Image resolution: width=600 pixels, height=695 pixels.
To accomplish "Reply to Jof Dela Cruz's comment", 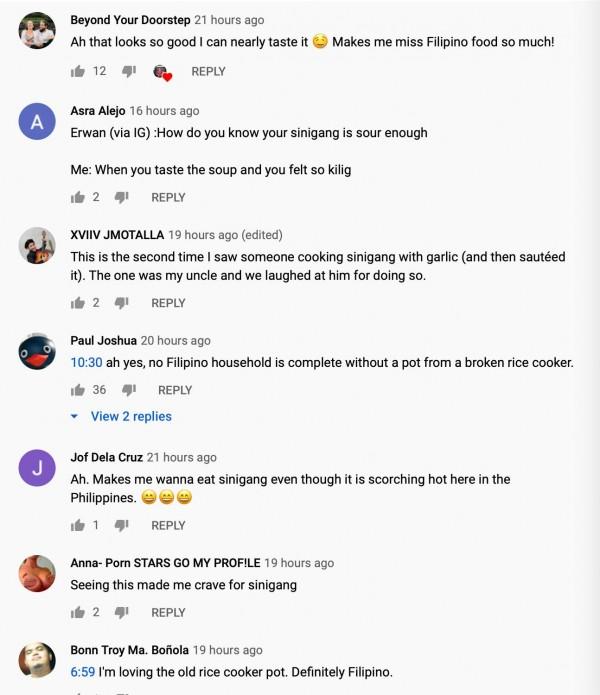I will tap(168, 525).
